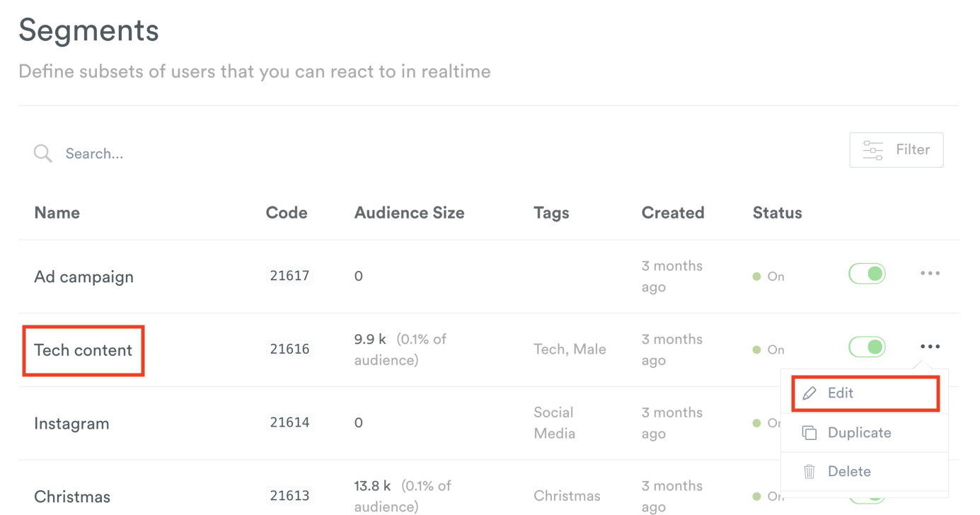The width and height of the screenshot is (980, 515).
Task: Click the Edit pencil icon
Action: click(809, 393)
